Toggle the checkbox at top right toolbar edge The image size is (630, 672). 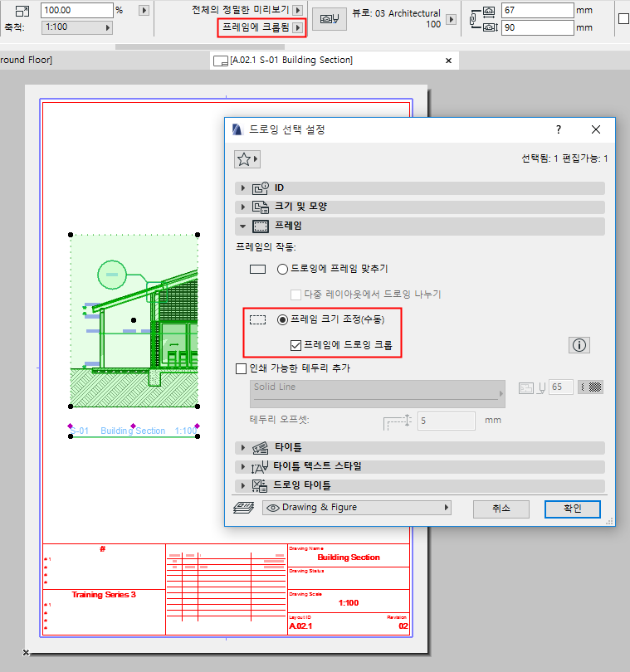click(624, 19)
